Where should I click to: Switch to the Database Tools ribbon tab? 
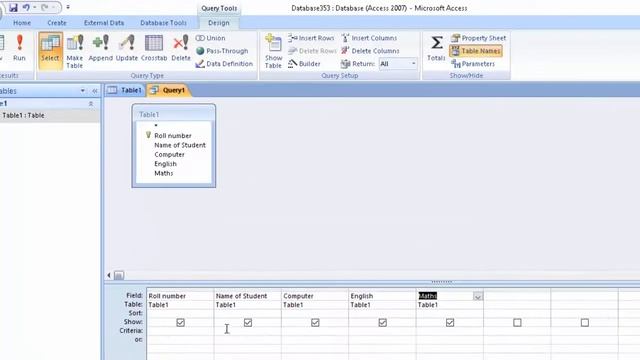coord(163,23)
